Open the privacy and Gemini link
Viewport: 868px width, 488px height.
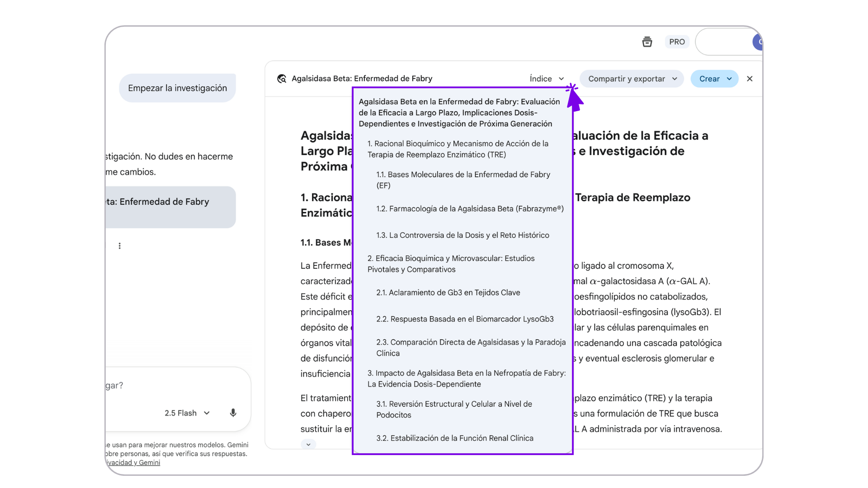(x=133, y=463)
